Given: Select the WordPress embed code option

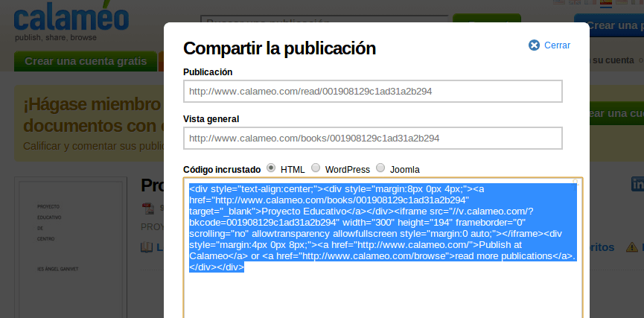Looking at the screenshot, I should tap(316, 168).
